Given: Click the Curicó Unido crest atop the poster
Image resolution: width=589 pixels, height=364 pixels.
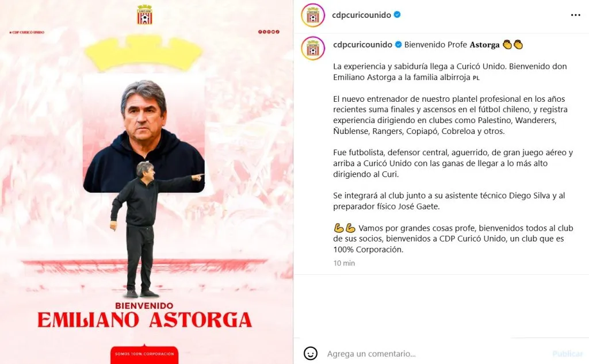Looking at the screenshot, I should point(144,14).
